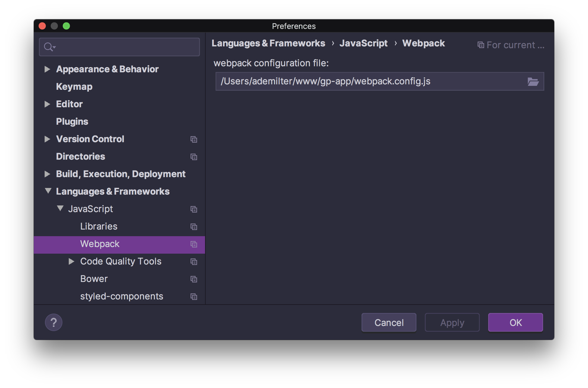
Task: Click the help question mark button
Action: point(54,322)
